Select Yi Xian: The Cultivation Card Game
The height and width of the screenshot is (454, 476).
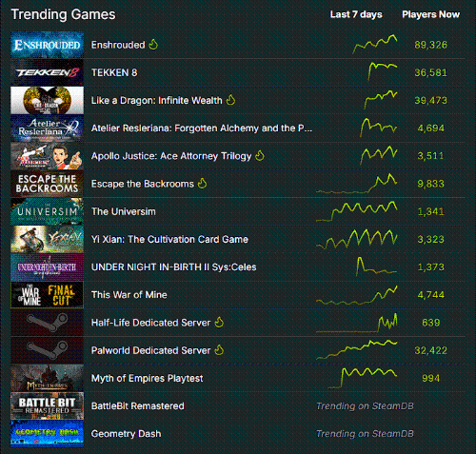coord(169,239)
